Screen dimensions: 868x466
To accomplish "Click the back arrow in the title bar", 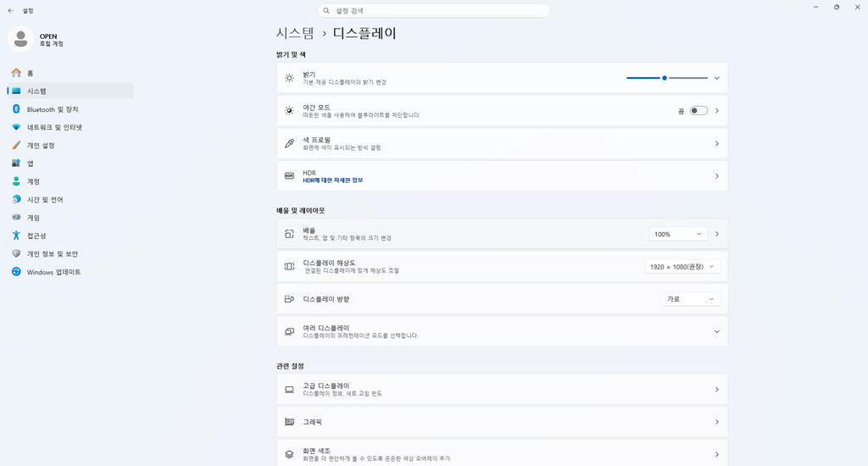I will pos(10,10).
